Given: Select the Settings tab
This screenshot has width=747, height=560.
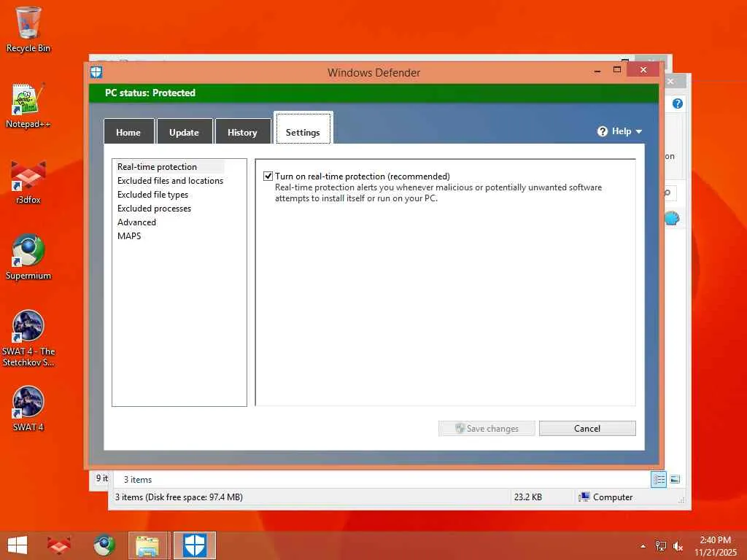Looking at the screenshot, I should [x=303, y=128].
